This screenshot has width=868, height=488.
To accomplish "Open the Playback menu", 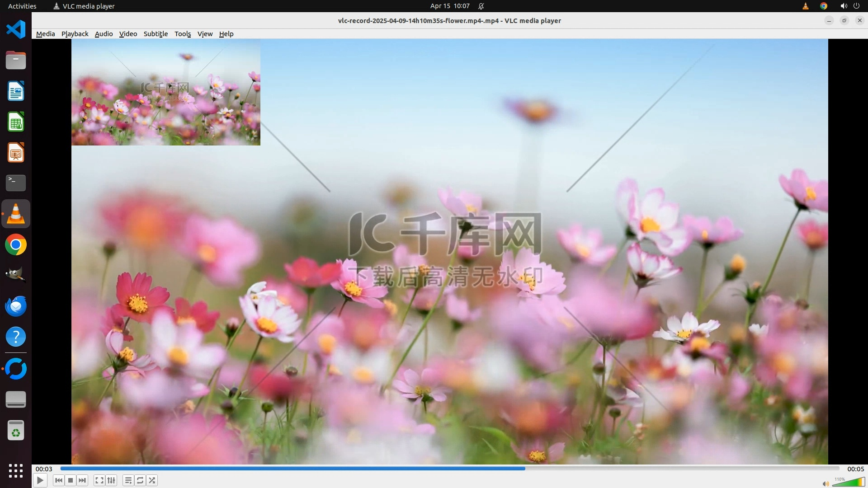I will coord(75,34).
